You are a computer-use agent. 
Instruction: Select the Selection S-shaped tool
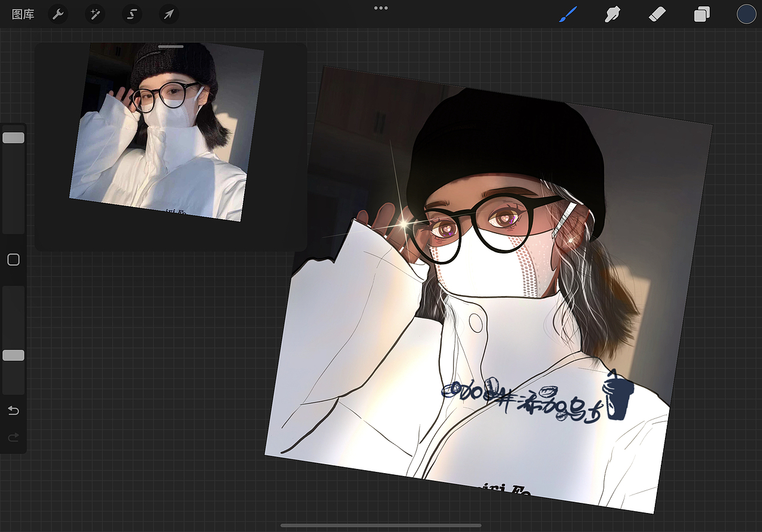[x=132, y=14]
